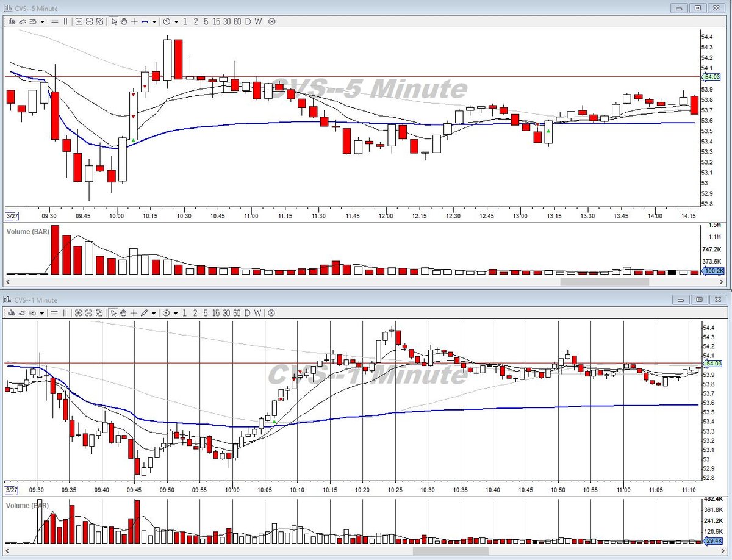The image size is (732, 560).
Task: Toggle vertical grid lines in 5 Minute window
Action: (65, 21)
